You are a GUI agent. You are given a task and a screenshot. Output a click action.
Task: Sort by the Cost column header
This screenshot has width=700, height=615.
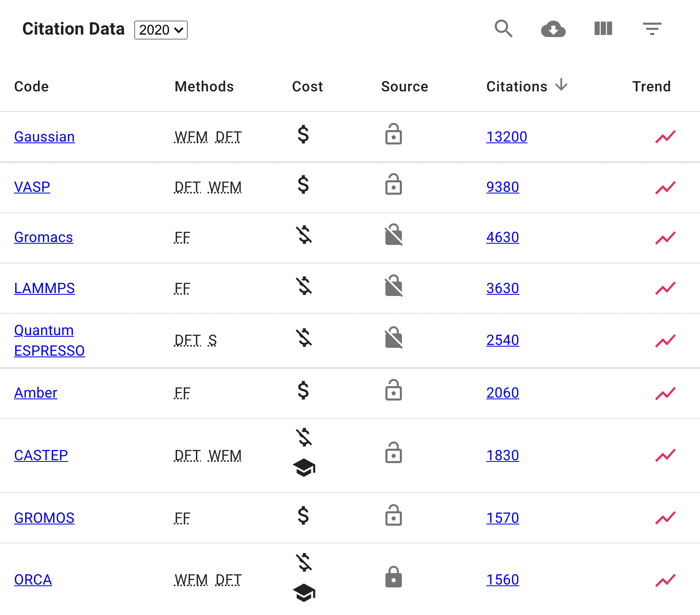pyautogui.click(x=308, y=86)
